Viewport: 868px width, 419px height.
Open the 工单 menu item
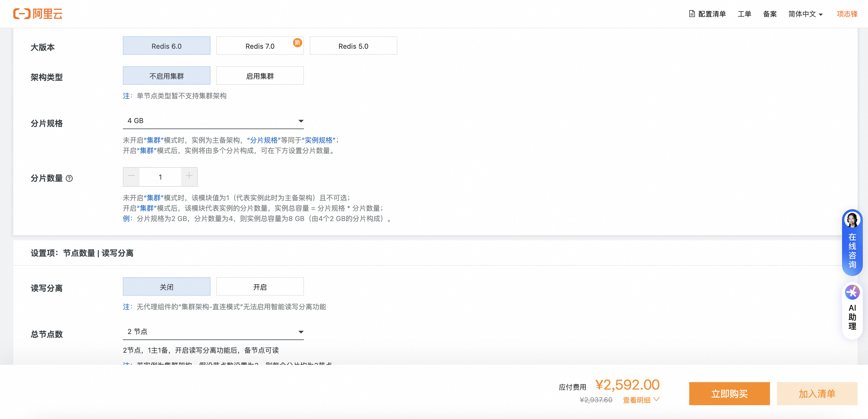[744, 14]
